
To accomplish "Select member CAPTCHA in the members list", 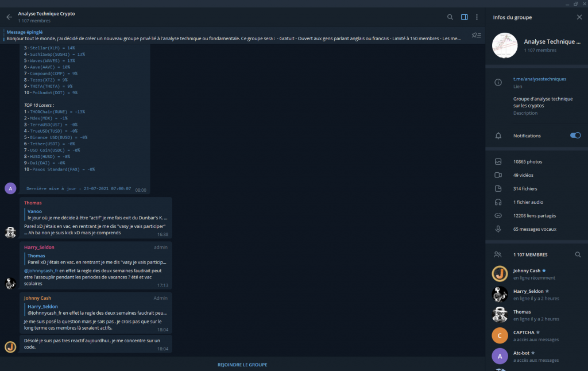I will [527, 335].
